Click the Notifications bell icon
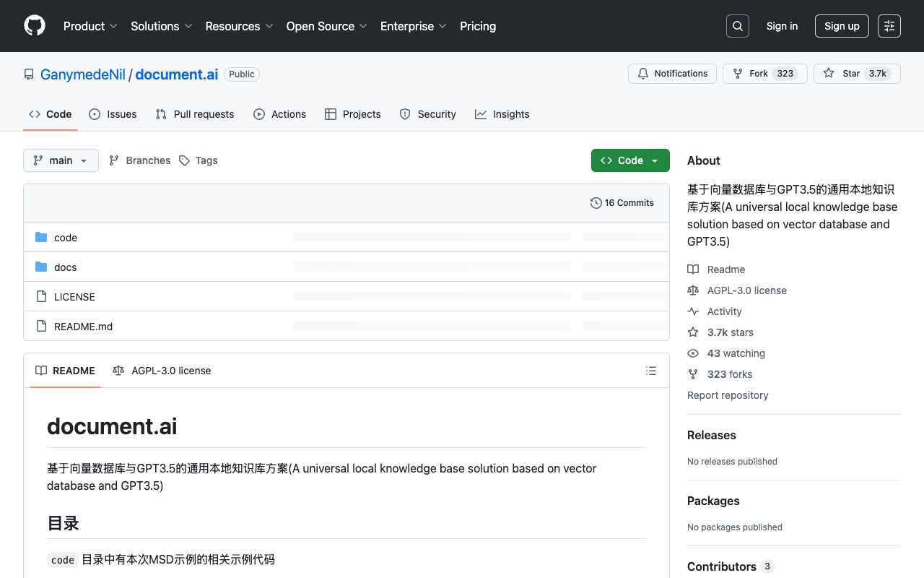The image size is (924, 578). [643, 74]
